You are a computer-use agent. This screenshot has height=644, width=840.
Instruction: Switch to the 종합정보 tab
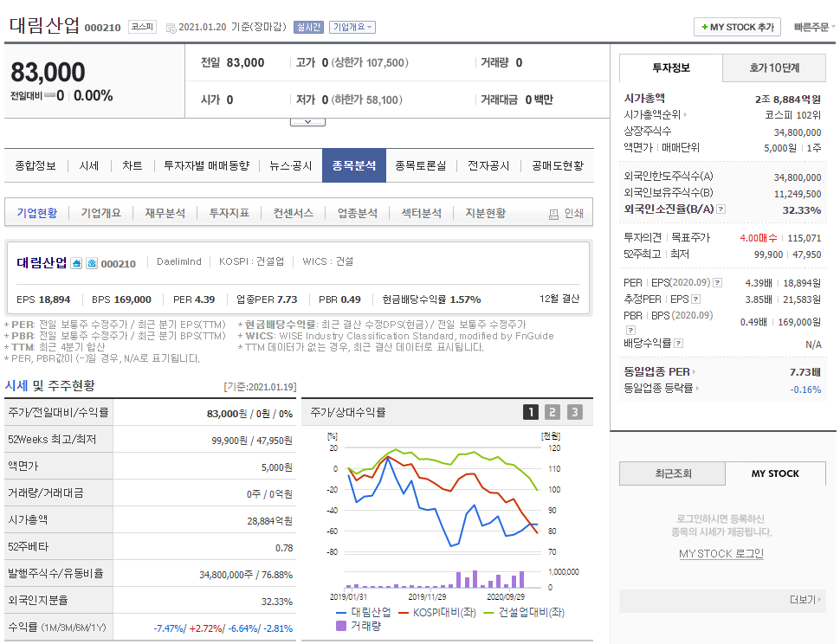pyautogui.click(x=36, y=166)
